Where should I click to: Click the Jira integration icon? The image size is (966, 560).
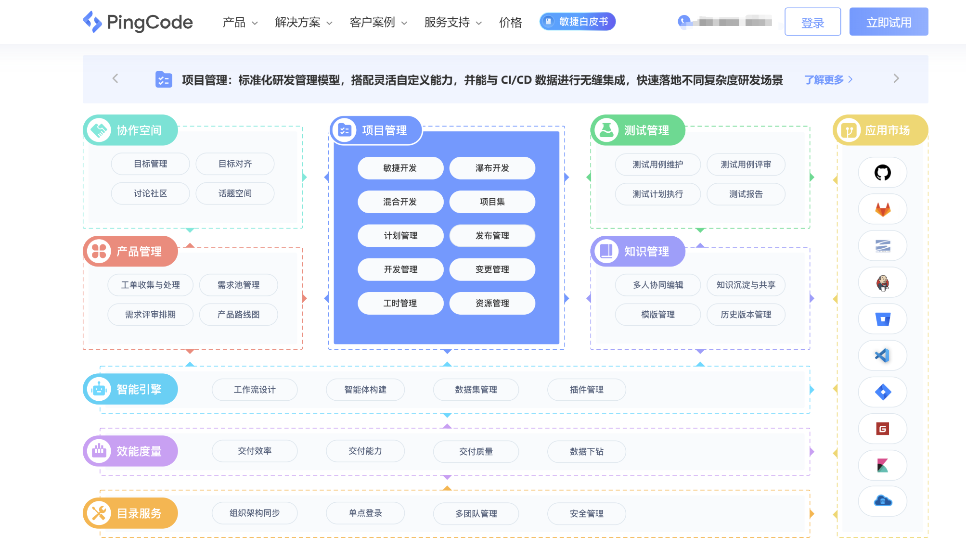[x=882, y=392]
